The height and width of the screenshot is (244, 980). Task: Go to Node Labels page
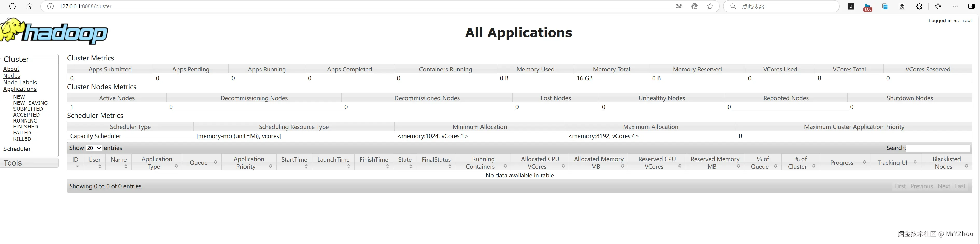(20, 82)
